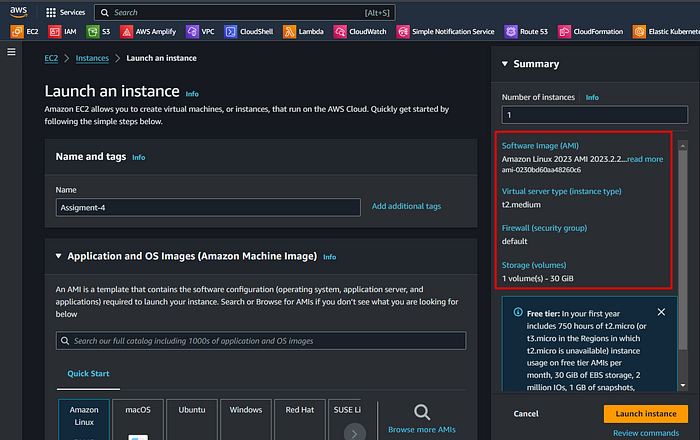This screenshot has width=700, height=440.
Task: Click the Launch instance button
Action: click(x=646, y=414)
